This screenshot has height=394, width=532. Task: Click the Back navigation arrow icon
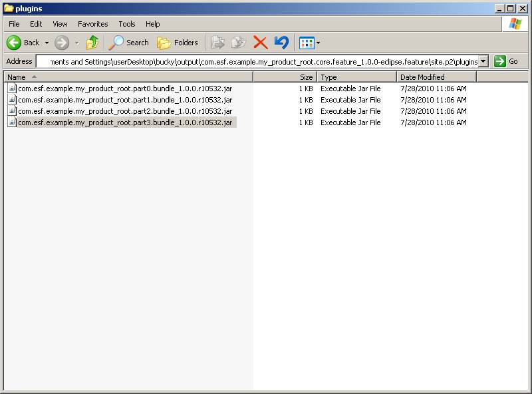[15, 43]
